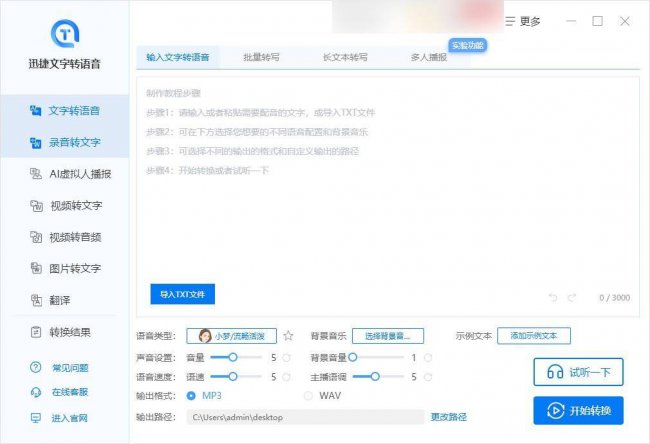Favorite the voice with the star icon
Screen dimensions: 650x444
pos(288,336)
